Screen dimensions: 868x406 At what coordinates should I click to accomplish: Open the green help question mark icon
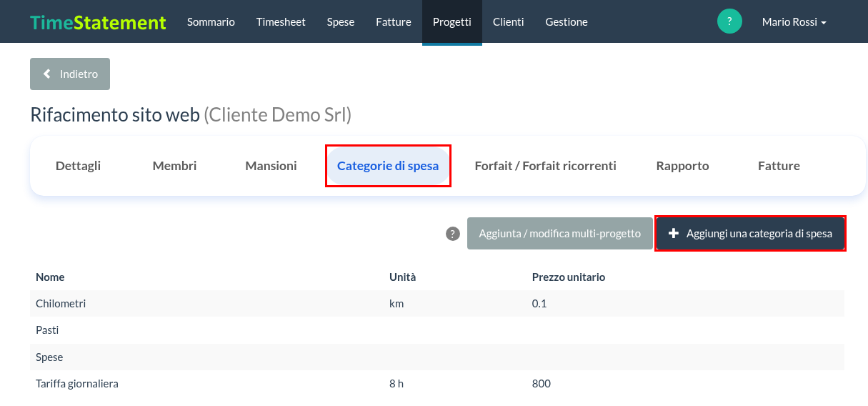click(729, 21)
